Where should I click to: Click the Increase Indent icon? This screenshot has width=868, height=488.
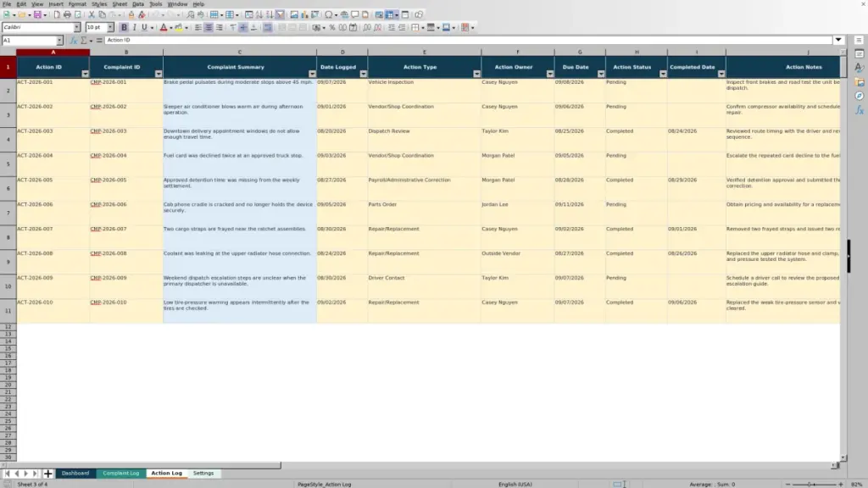click(x=392, y=27)
